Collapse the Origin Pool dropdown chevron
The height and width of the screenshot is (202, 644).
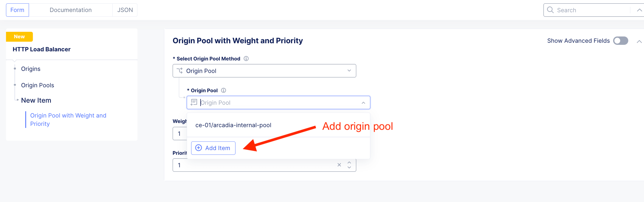[363, 103]
